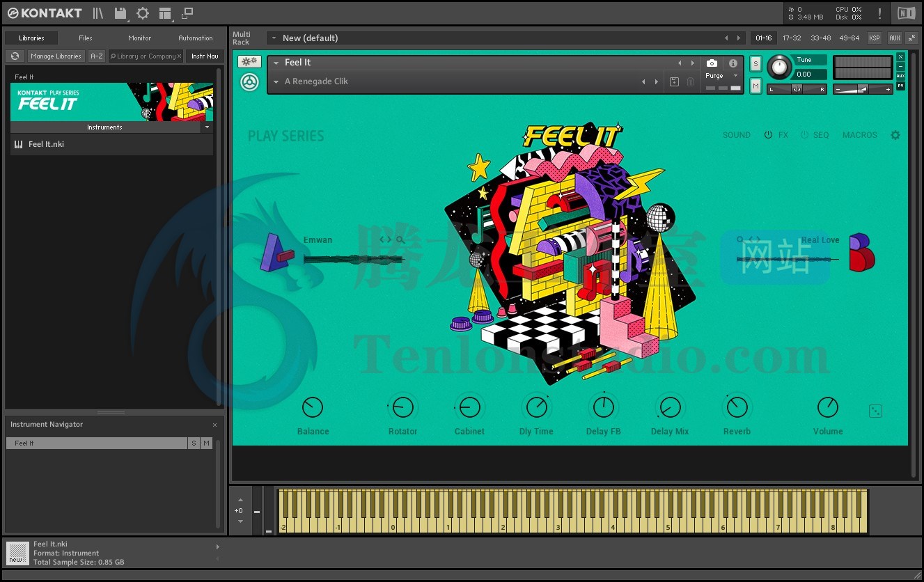Select Feel It.nki in the library list

[x=111, y=144]
